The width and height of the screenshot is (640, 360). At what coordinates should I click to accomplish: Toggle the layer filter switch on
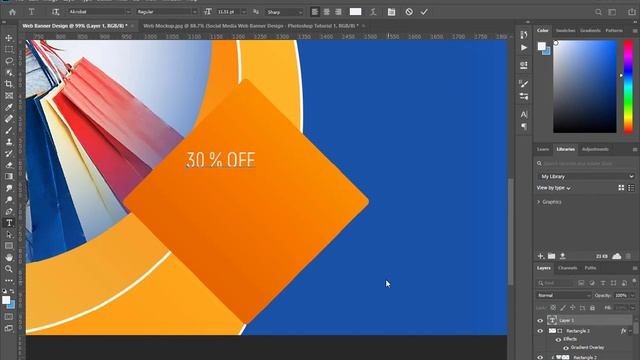pos(634,281)
